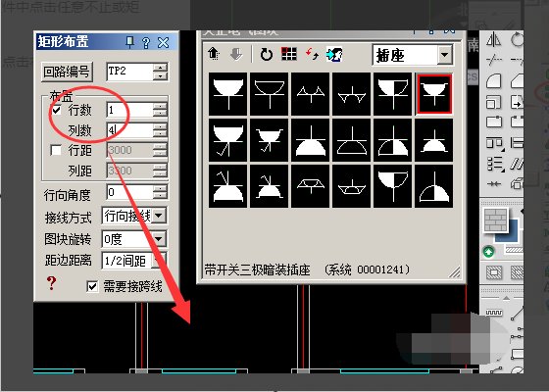The height and width of the screenshot is (392, 549).
Task: Select the Mirror tool in right toolbar
Action: [x=494, y=39]
